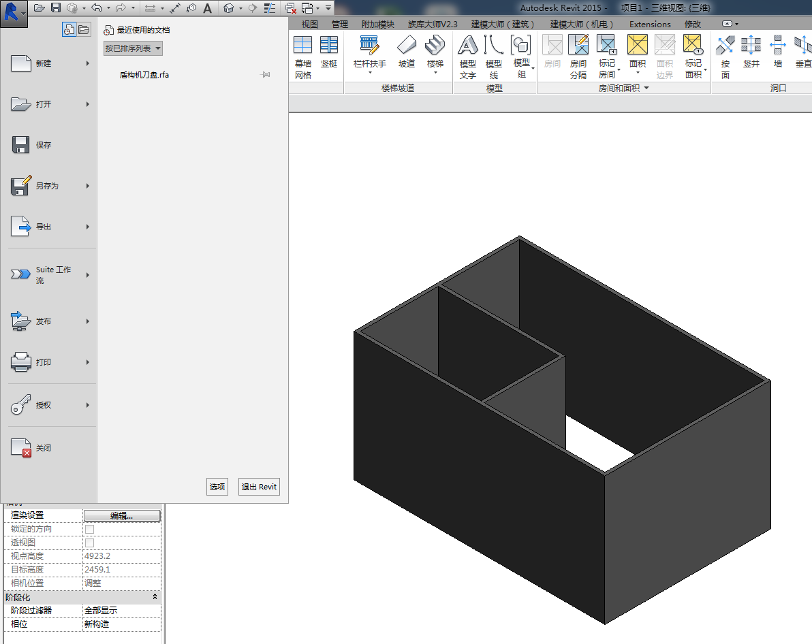The height and width of the screenshot is (644, 812).
Task: Switch to the 修改 ribbon tab
Action: (692, 24)
